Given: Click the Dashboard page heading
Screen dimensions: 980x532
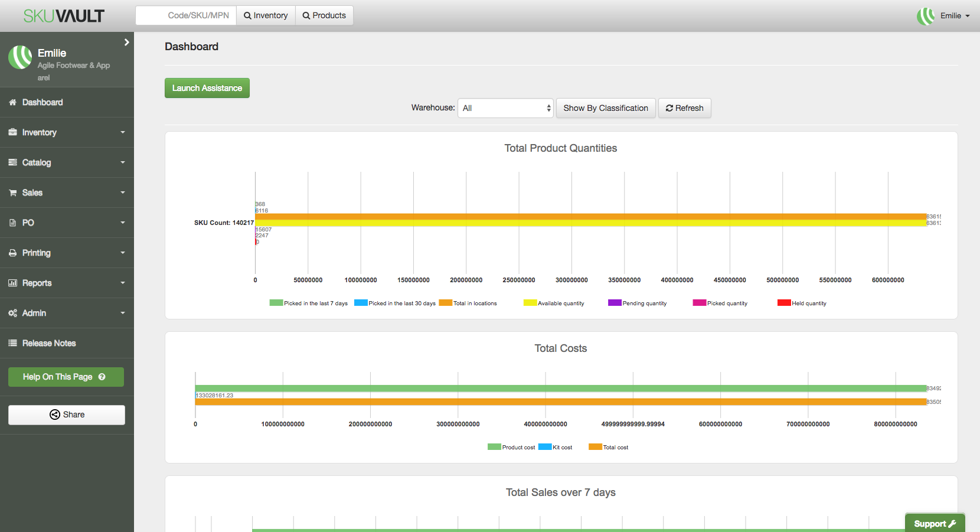Looking at the screenshot, I should [191, 47].
